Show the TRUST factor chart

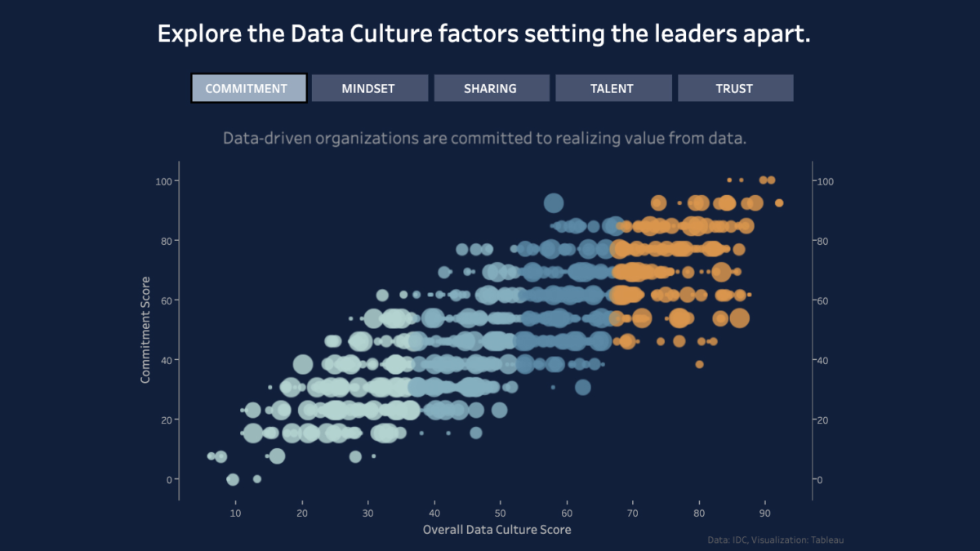[735, 87]
